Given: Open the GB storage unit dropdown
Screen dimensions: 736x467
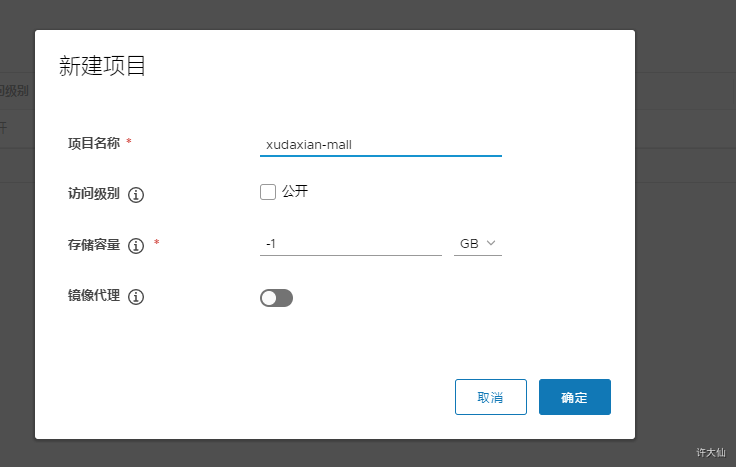Looking at the screenshot, I should coord(478,244).
